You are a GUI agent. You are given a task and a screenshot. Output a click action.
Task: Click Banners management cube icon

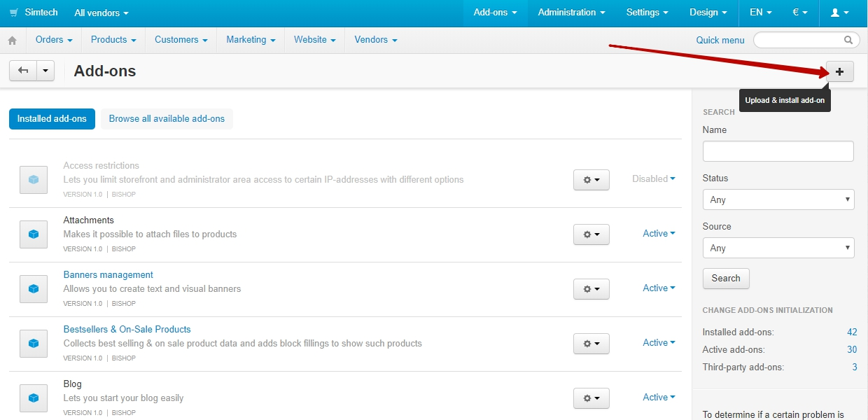34,289
